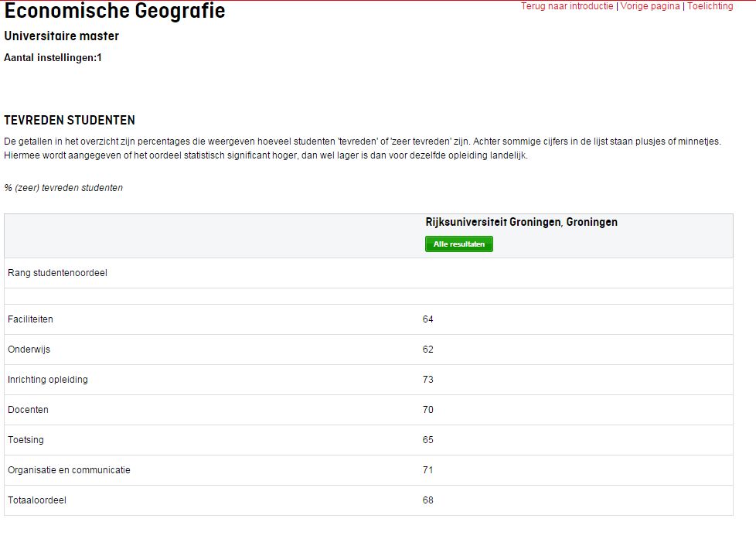
Task: Select the Onderwijs row label
Action: (29, 350)
